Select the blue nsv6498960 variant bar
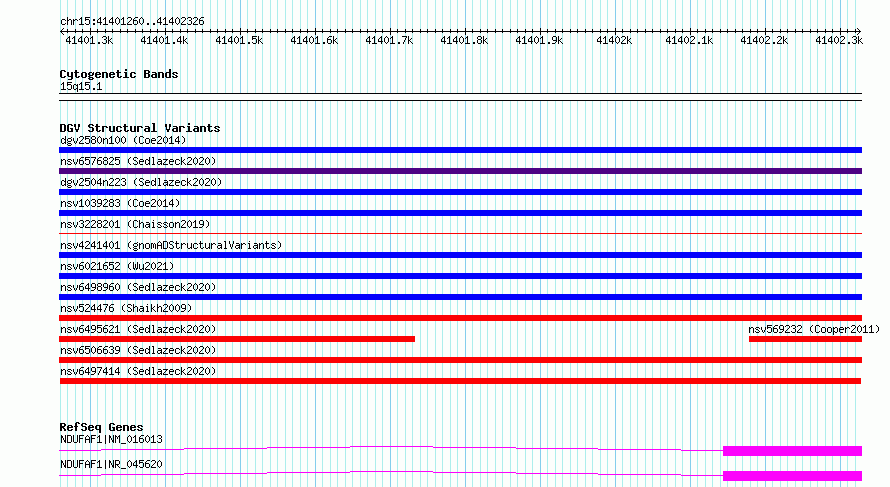Viewport: 890px width, 487px height. 460,297
